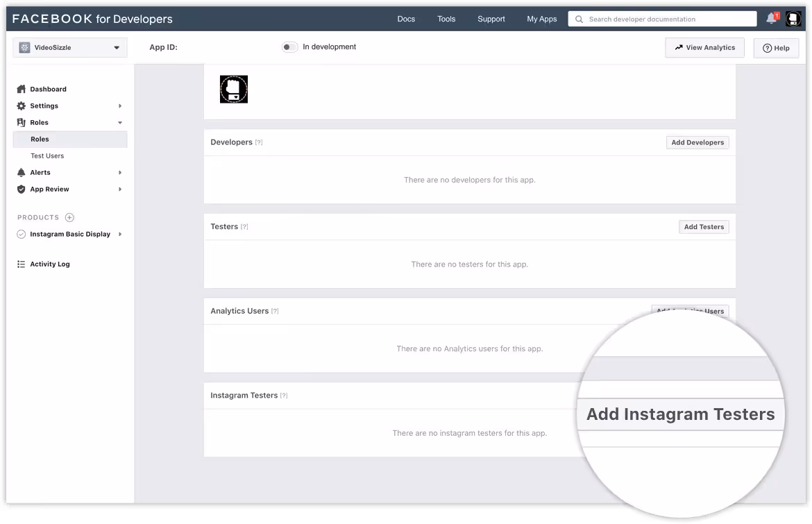
Task: Click 'There are no instagram testers' text
Action: pos(470,433)
